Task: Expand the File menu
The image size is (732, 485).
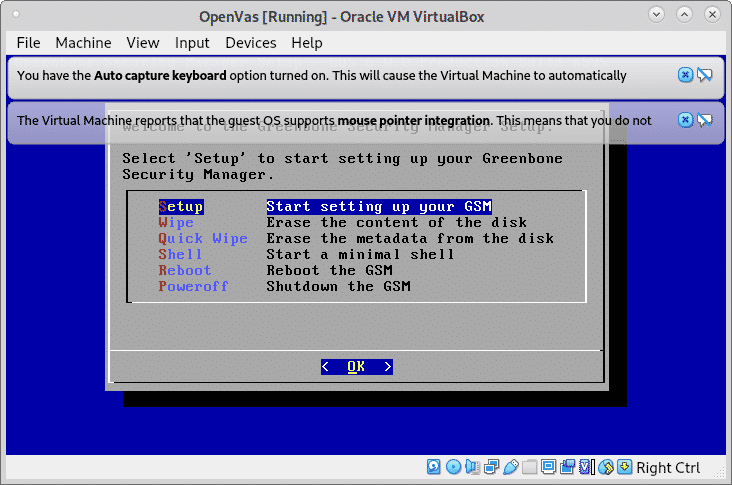Action: (28, 42)
